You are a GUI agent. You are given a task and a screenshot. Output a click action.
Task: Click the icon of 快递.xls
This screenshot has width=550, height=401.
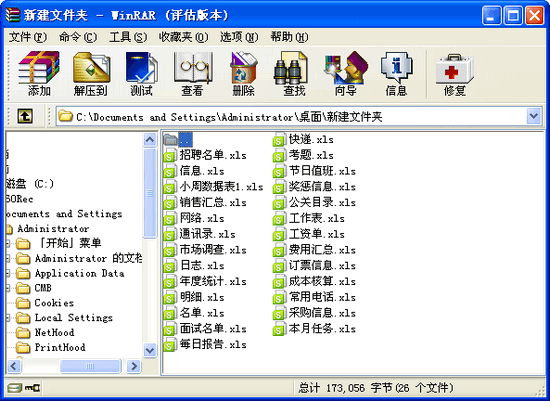pyautogui.click(x=279, y=140)
